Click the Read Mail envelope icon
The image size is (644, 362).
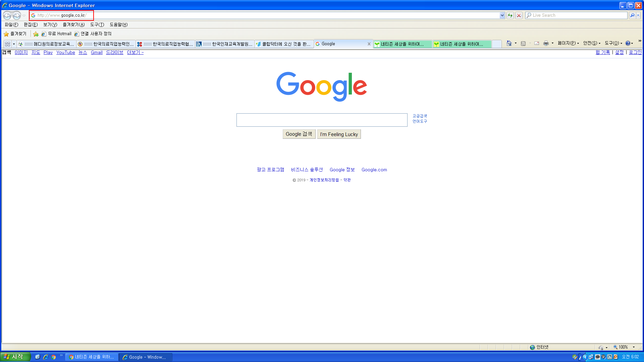[x=537, y=43]
